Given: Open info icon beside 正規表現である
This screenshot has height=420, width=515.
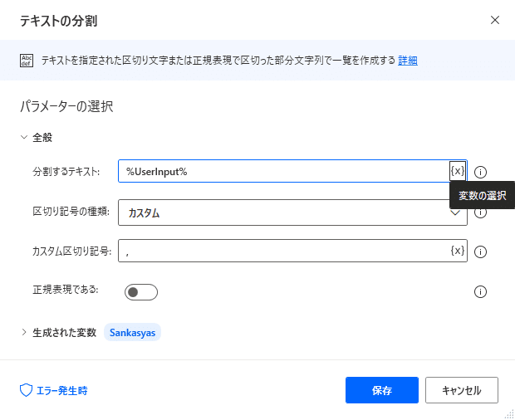Looking at the screenshot, I should coord(480,291).
